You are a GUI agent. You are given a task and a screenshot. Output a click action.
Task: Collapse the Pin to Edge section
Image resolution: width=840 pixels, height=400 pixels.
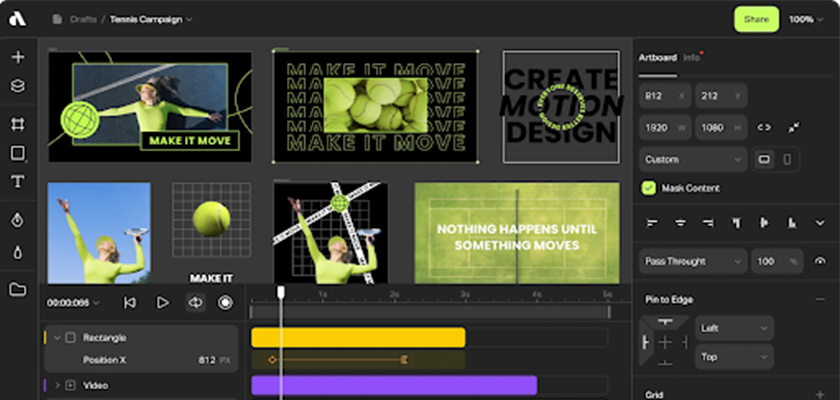pyautogui.click(x=820, y=299)
